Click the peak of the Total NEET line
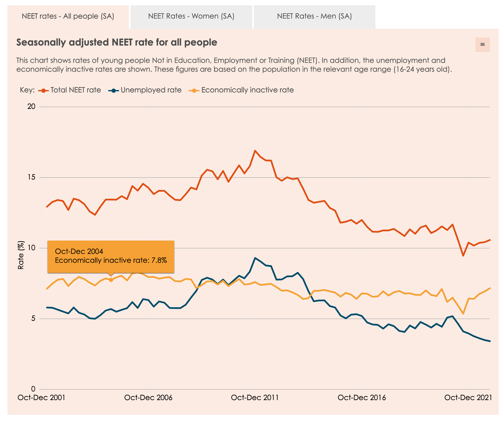The width and height of the screenshot is (504, 423). (x=255, y=151)
